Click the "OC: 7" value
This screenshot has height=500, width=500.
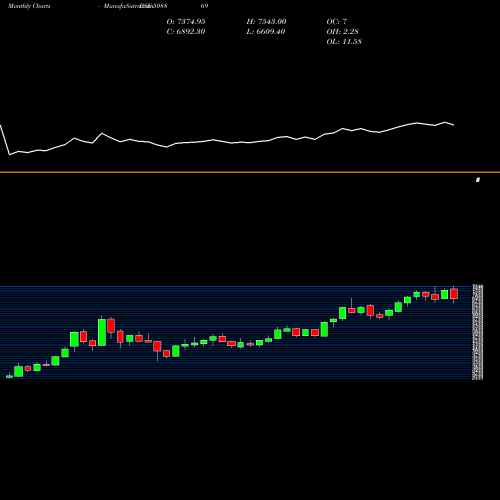[337, 22]
